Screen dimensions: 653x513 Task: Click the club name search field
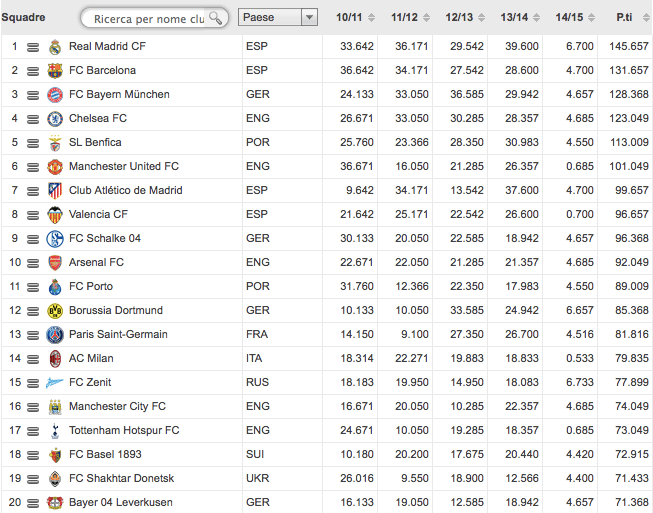pos(145,18)
